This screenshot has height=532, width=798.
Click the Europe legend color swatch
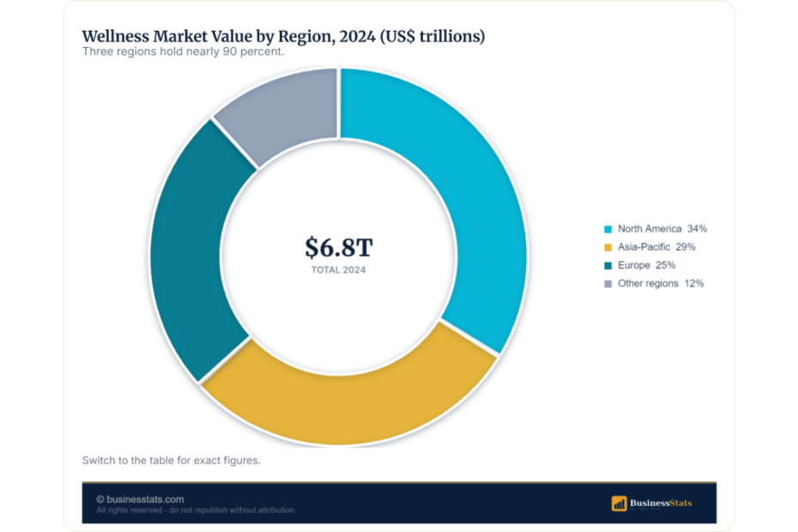[x=608, y=266]
